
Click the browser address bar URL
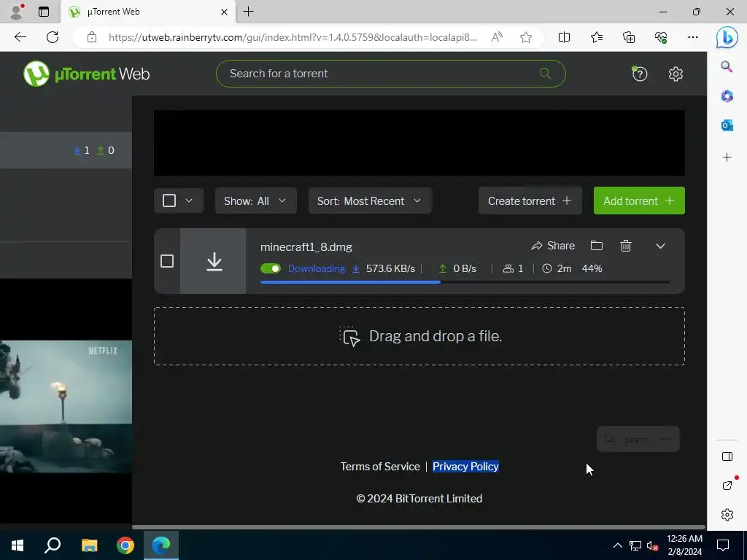293,37
